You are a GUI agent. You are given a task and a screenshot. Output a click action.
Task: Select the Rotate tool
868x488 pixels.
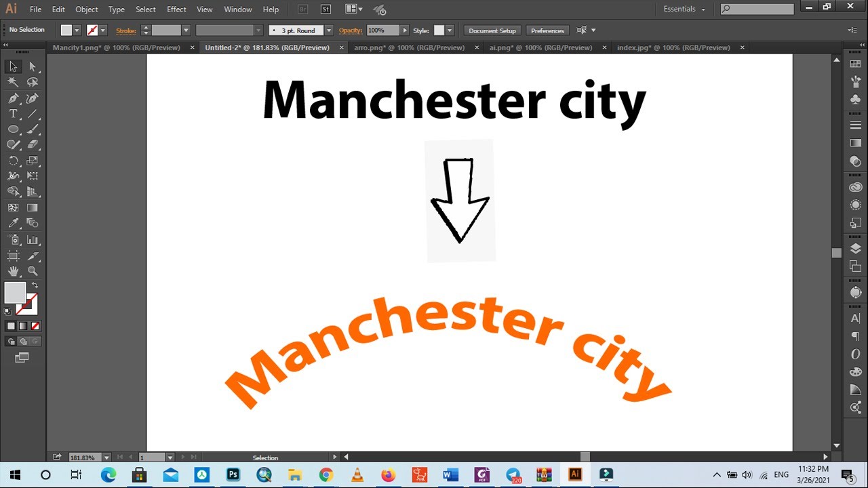[x=13, y=161]
